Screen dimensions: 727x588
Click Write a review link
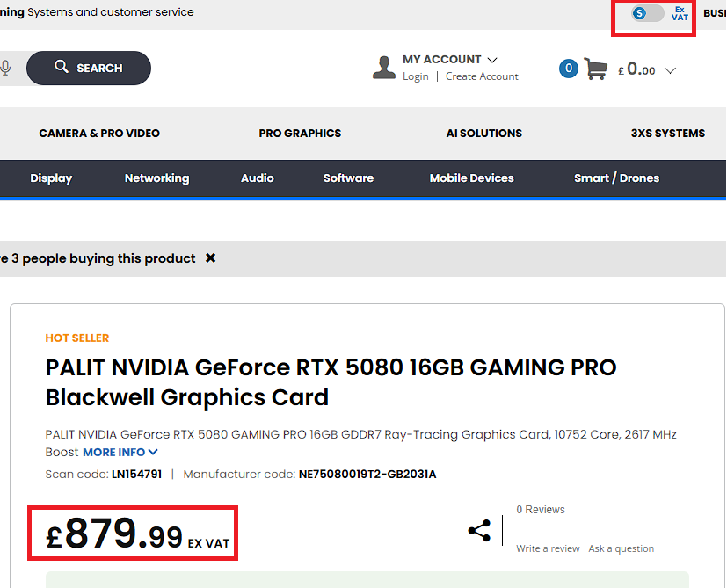click(548, 548)
